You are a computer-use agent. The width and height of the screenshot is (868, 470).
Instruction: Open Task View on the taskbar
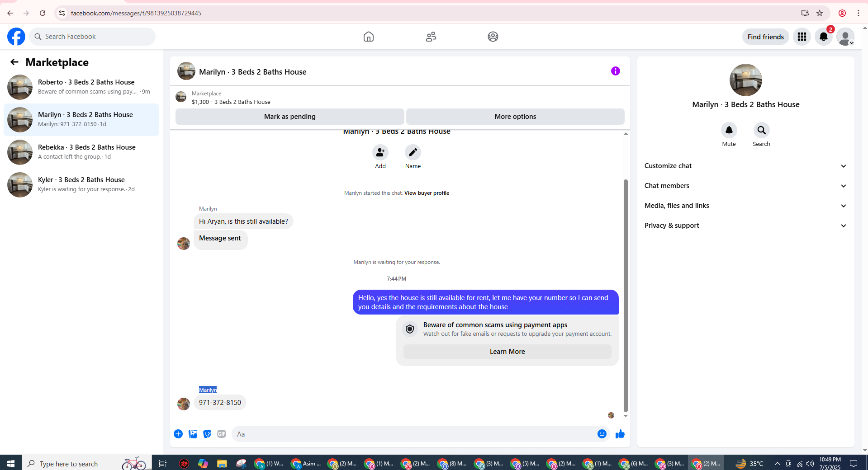[x=163, y=463]
